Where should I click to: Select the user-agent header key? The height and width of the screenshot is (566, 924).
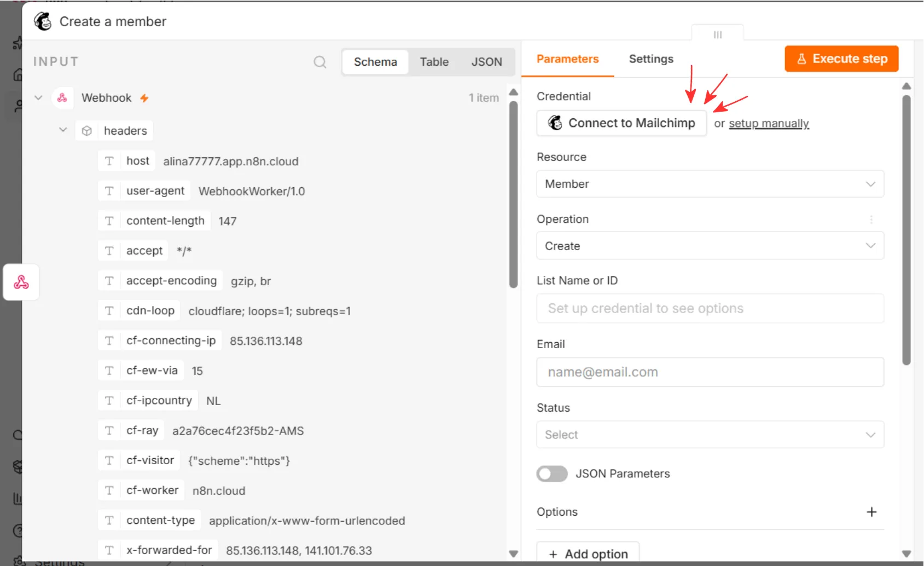point(155,190)
